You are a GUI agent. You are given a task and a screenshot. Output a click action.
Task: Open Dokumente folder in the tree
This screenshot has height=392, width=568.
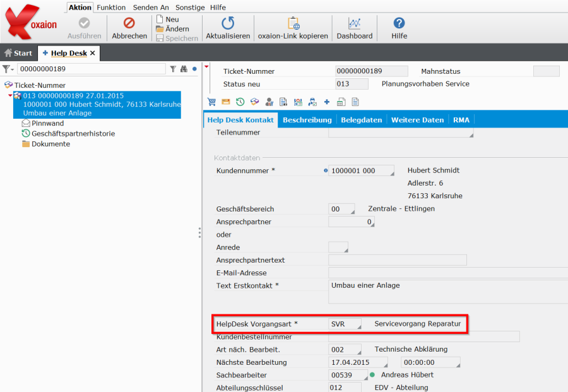tap(46, 144)
